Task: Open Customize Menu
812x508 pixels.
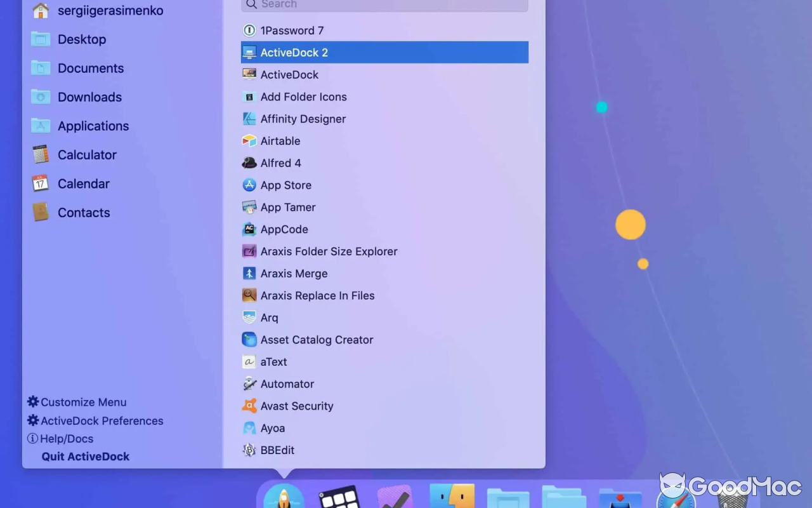Action: [x=83, y=402]
